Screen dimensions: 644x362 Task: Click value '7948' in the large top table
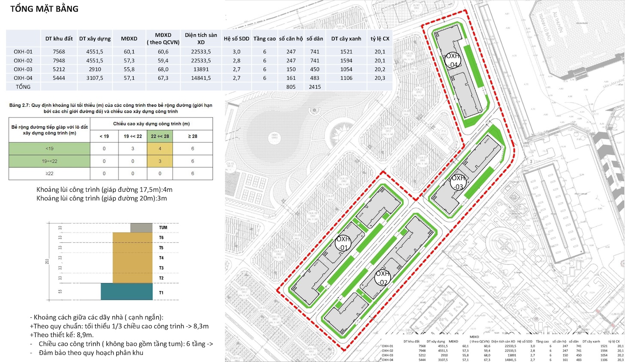(59, 60)
